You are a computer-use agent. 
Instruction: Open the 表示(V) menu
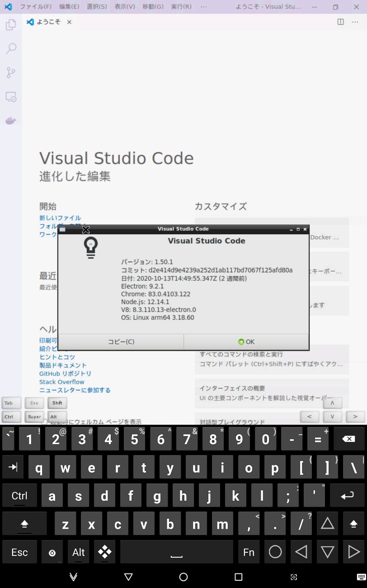(x=125, y=7)
